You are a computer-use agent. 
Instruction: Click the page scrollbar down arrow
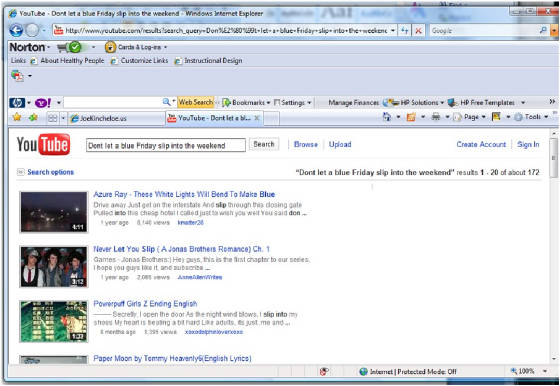pos(554,359)
